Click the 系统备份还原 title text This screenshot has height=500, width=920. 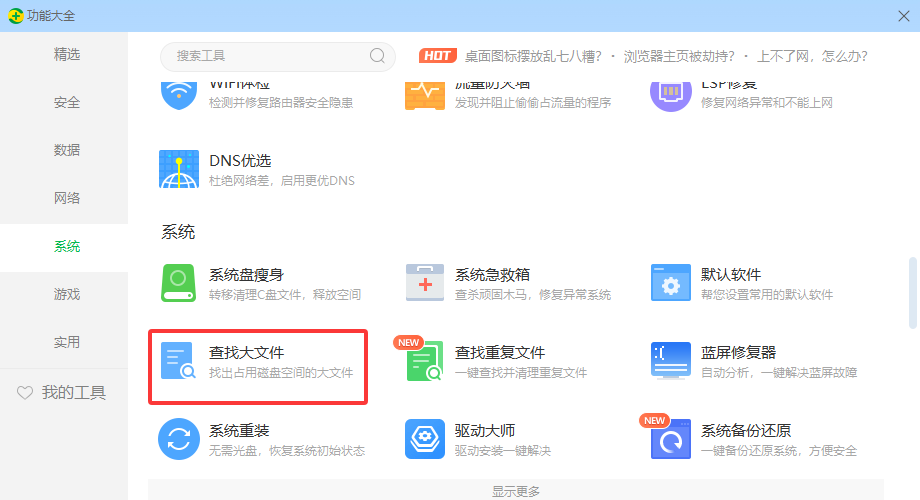click(746, 431)
